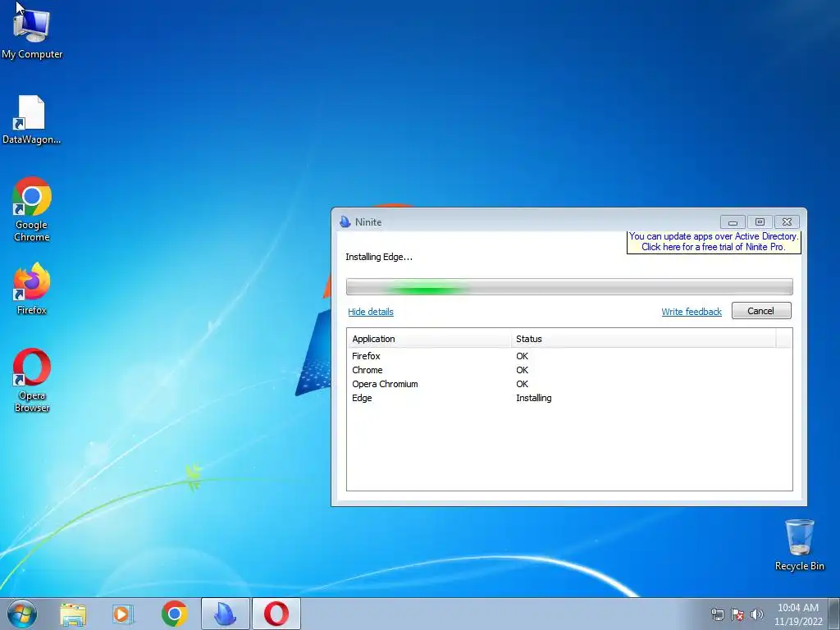
Task: Click the OK status for Opera Chromium
Action: (x=523, y=384)
